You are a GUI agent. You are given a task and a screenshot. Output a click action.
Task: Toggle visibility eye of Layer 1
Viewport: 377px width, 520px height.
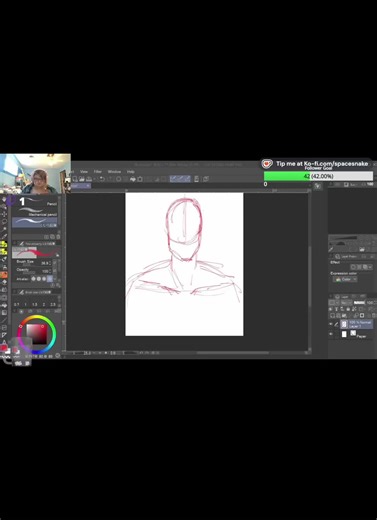click(331, 324)
